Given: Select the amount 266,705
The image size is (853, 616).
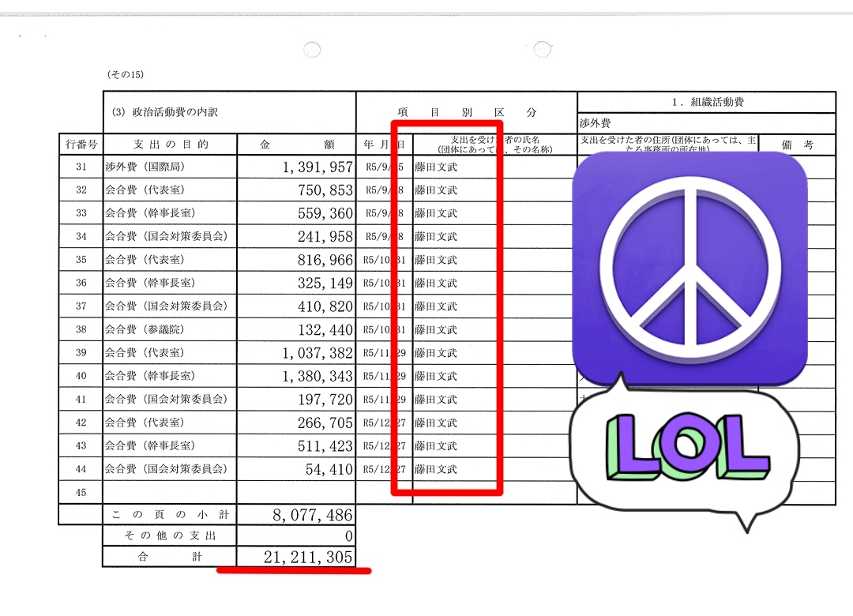Looking at the screenshot, I should tap(325, 423).
